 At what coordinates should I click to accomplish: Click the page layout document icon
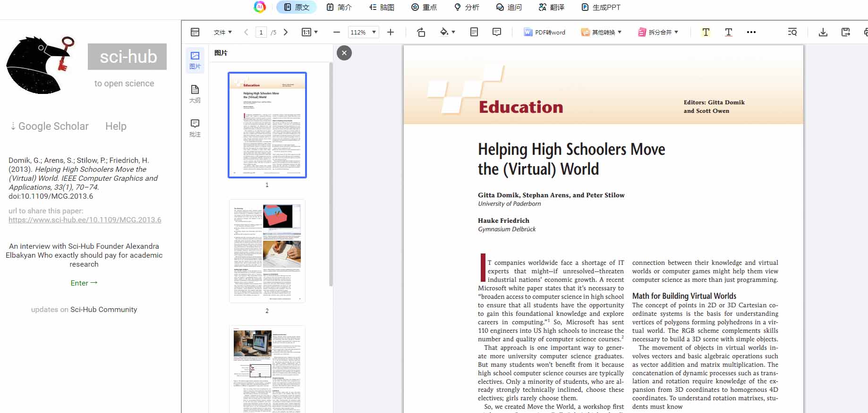(474, 32)
